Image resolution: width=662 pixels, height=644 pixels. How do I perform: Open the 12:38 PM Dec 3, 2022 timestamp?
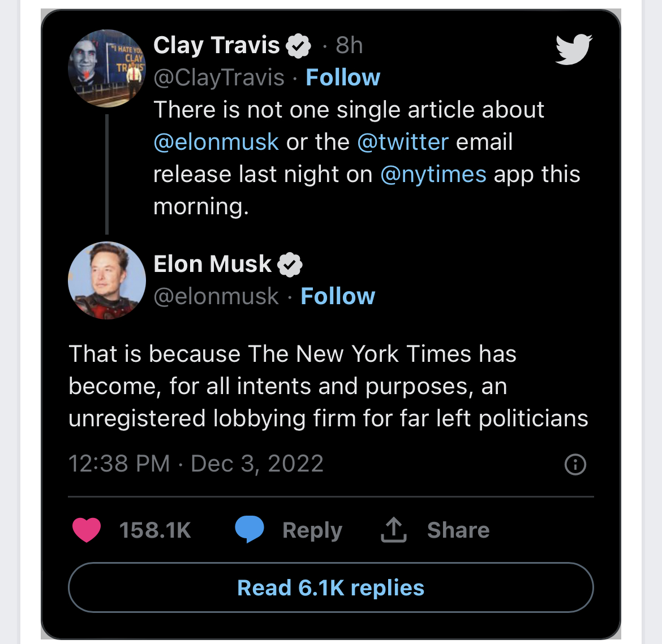point(196,464)
